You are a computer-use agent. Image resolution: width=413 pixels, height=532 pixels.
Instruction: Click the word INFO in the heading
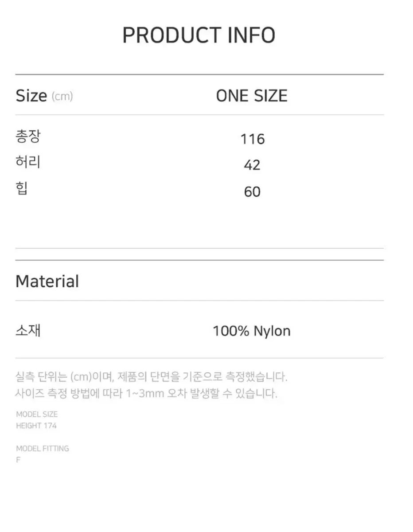[251, 35]
